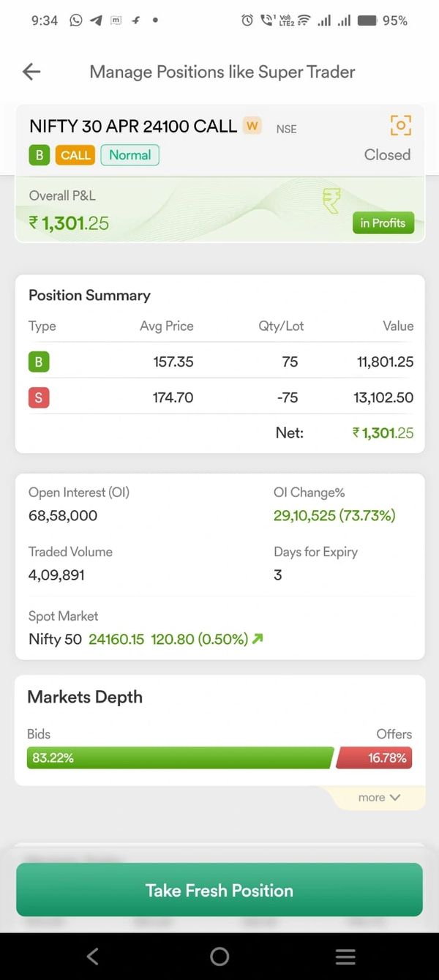Tap the 'Normal' product type tag
This screenshot has height=980, width=439.
pyautogui.click(x=130, y=155)
